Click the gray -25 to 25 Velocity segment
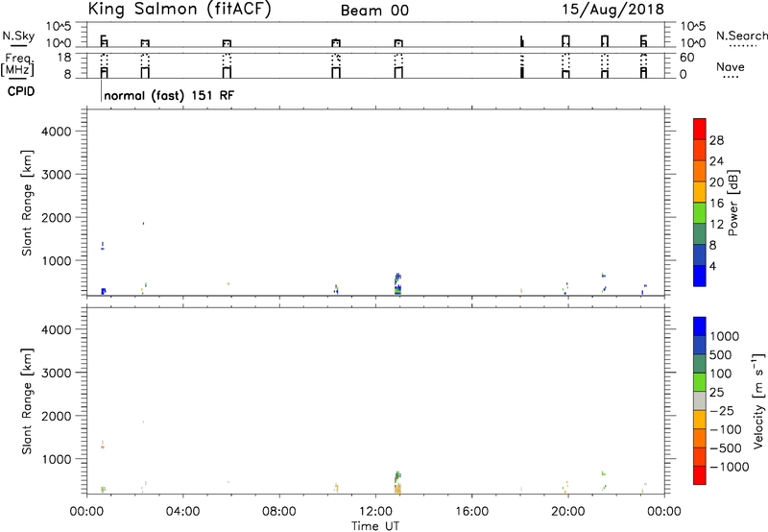 (700, 401)
